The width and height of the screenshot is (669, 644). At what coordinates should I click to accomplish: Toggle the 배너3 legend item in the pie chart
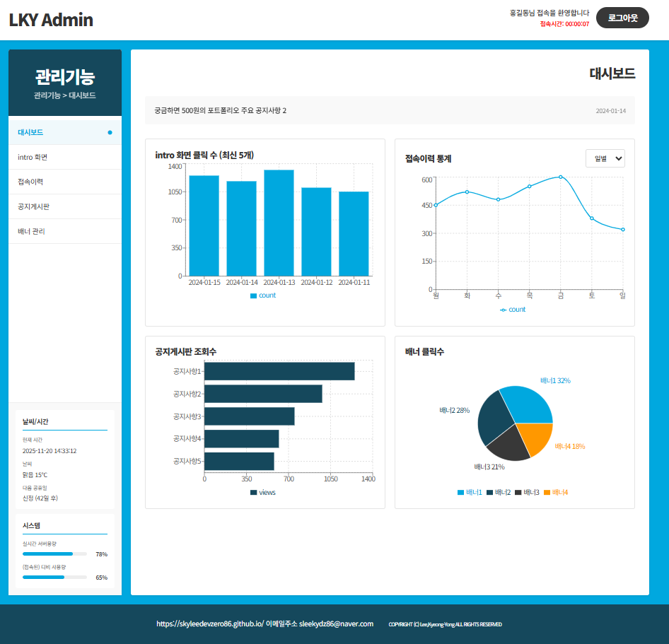pos(527,492)
